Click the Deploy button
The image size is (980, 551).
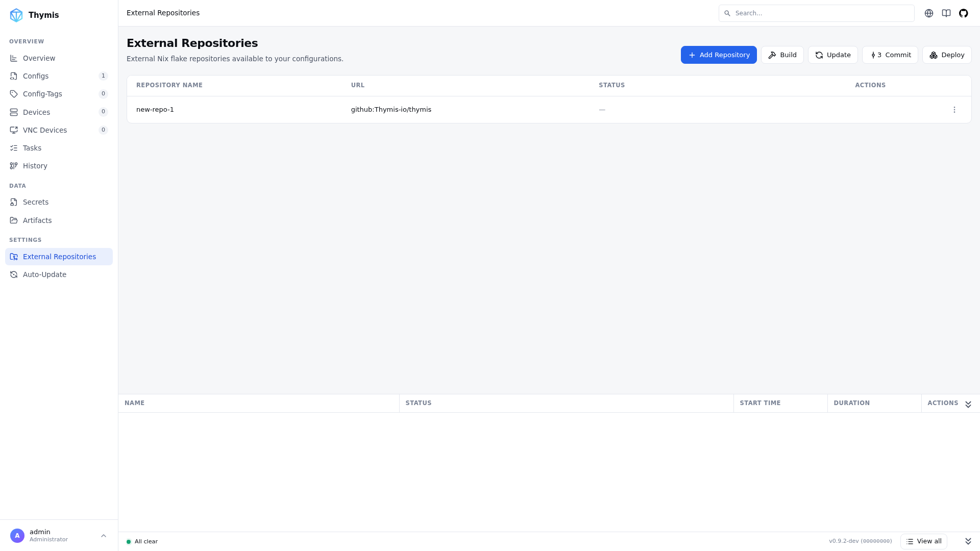coord(947,55)
